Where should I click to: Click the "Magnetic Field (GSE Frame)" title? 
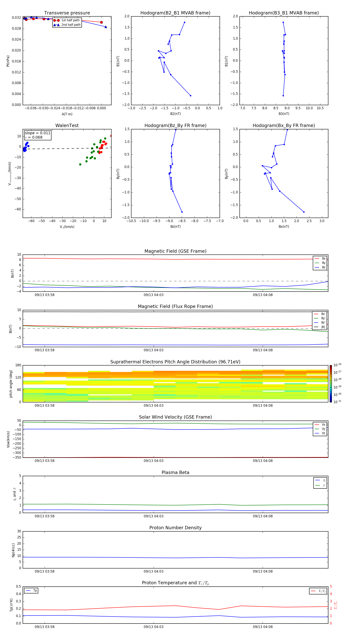pyautogui.click(x=175, y=251)
